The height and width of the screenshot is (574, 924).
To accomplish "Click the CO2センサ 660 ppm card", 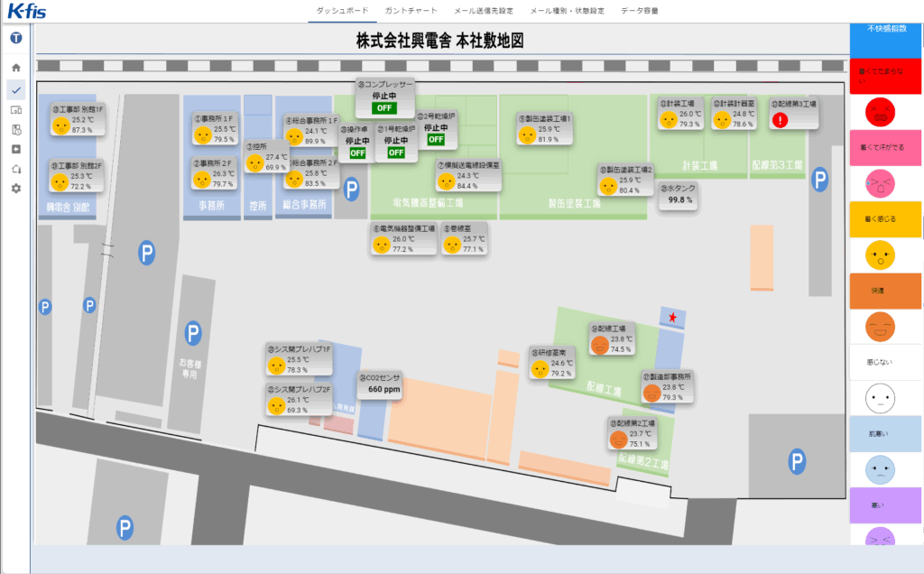I will [378, 384].
